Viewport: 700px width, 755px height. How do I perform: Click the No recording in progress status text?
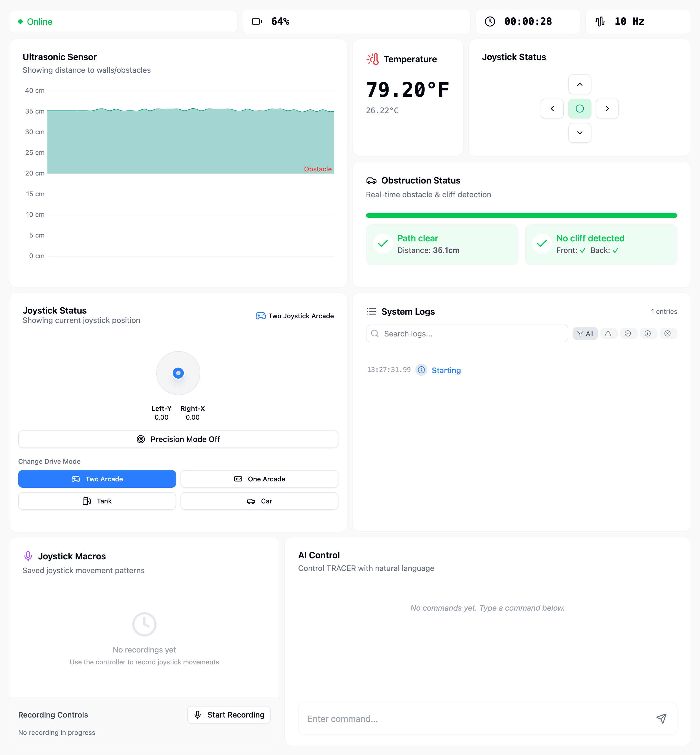[x=57, y=733]
